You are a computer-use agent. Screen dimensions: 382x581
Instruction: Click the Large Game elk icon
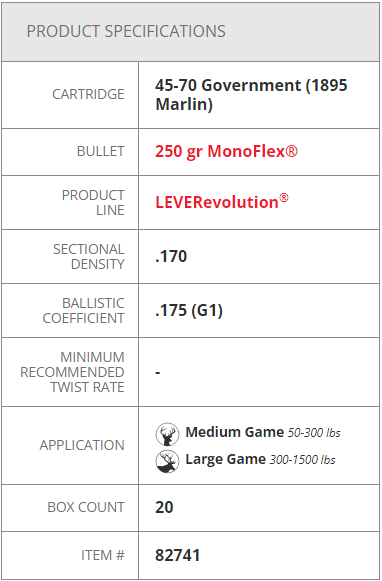[x=167, y=461]
